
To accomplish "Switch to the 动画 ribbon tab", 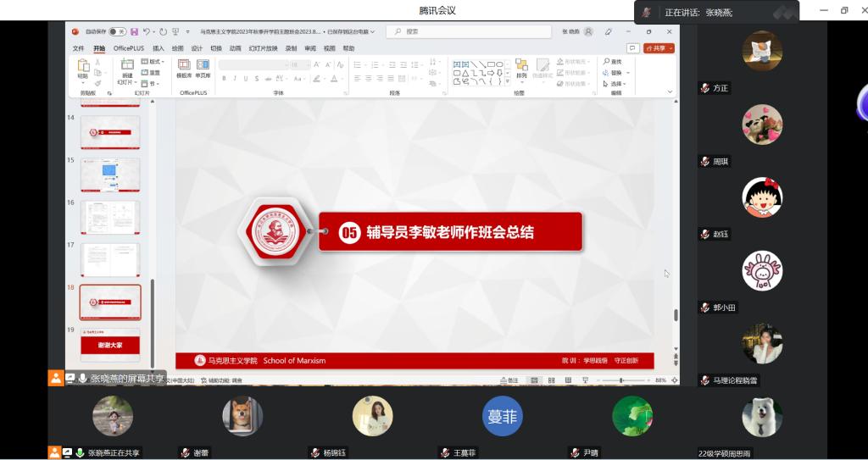I will point(235,48).
